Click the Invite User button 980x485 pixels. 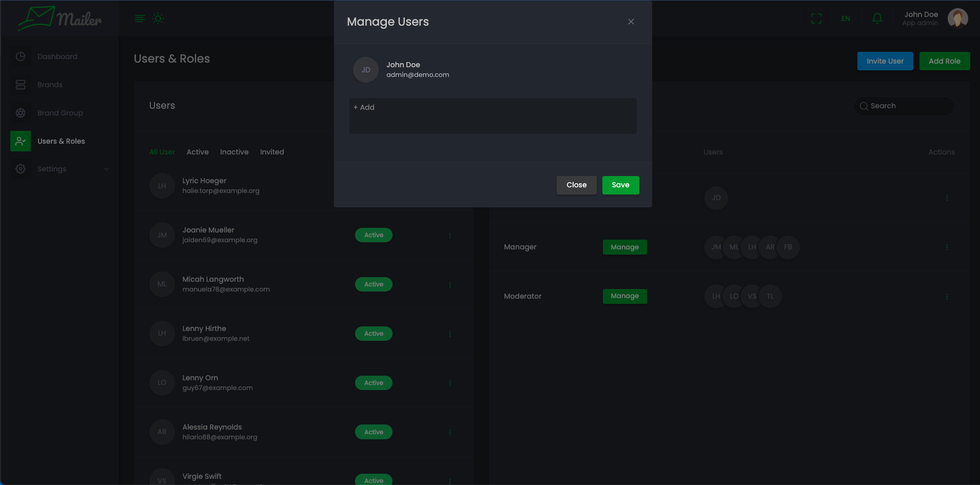(x=885, y=61)
